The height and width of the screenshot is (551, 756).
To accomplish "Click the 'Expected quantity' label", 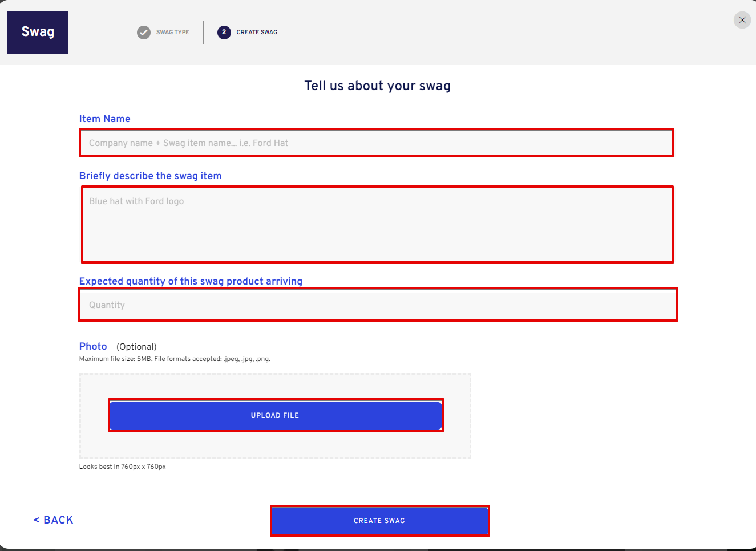I will click(x=191, y=281).
